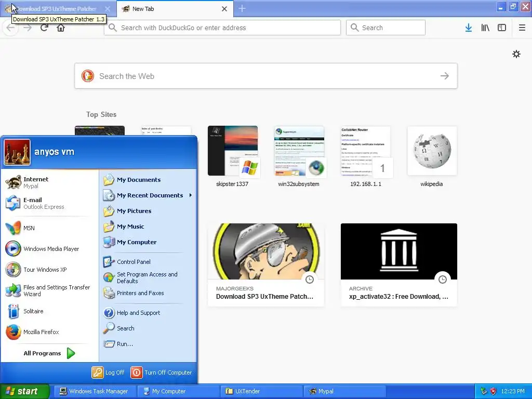Screen dimensions: 532x399
Task: Open E-mail Outlook Express entry
Action: pyautogui.click(x=50, y=203)
